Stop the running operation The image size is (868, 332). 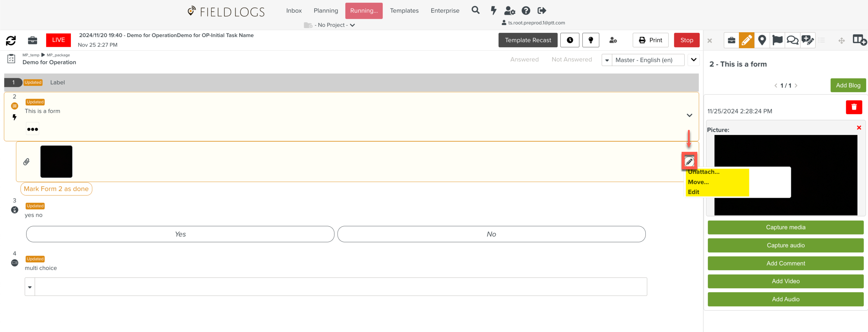click(x=686, y=40)
